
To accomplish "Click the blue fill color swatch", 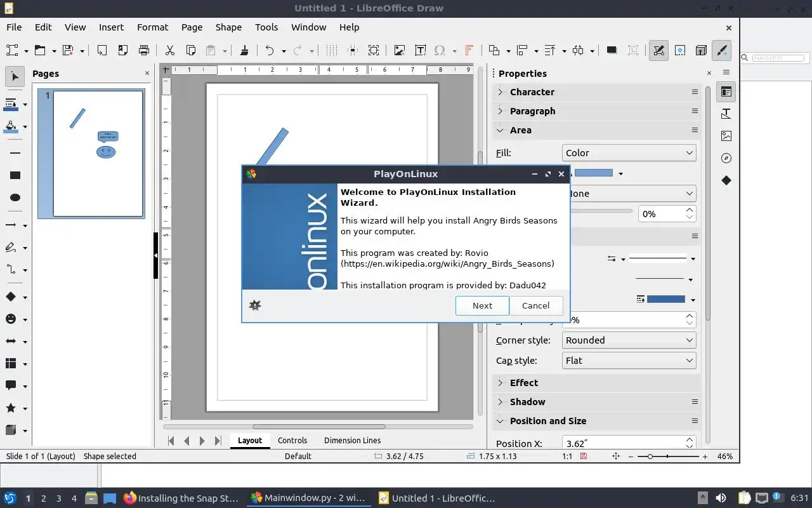I will pyautogui.click(x=594, y=173).
